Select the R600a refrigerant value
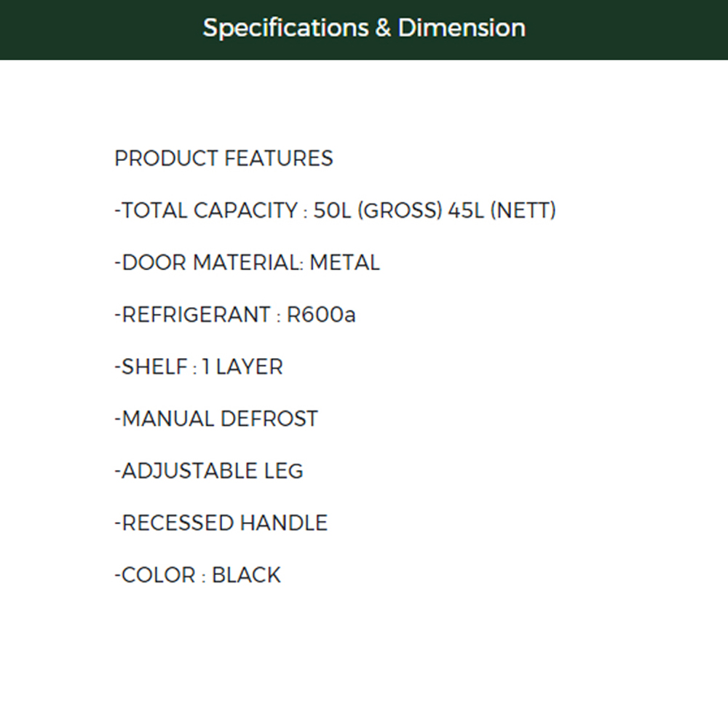The width and height of the screenshot is (728, 728). click(321, 315)
